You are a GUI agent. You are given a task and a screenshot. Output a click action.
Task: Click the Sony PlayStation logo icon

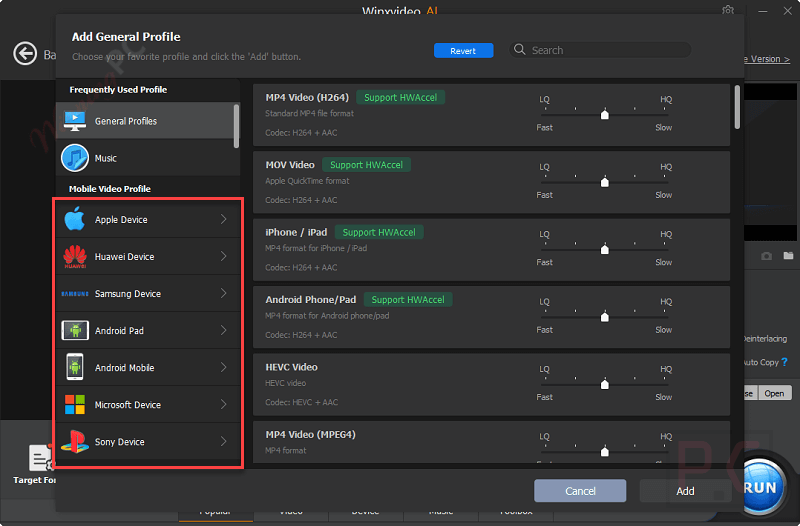point(75,442)
